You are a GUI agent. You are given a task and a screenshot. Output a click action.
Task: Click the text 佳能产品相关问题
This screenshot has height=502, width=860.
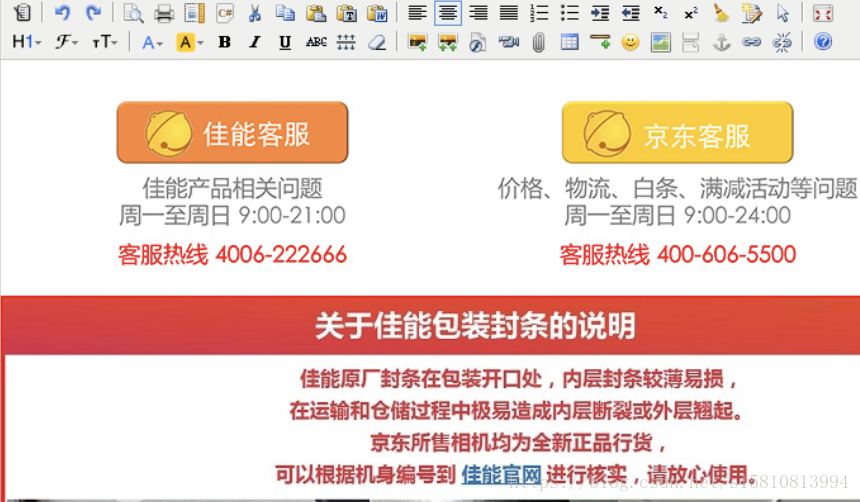pyautogui.click(x=233, y=188)
